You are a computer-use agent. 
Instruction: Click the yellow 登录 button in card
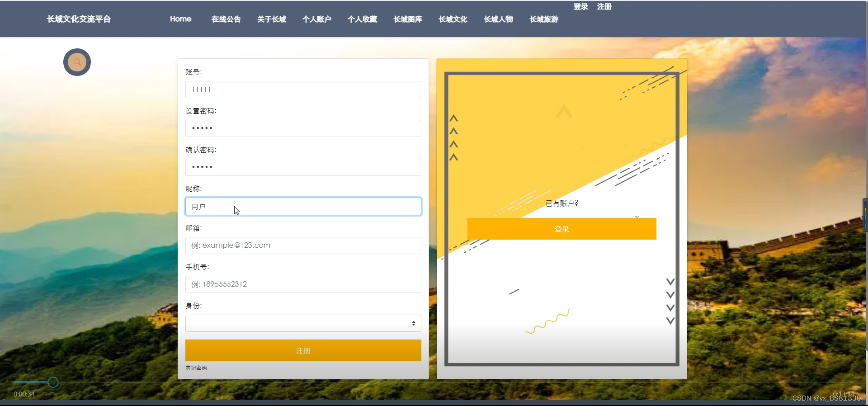point(561,229)
